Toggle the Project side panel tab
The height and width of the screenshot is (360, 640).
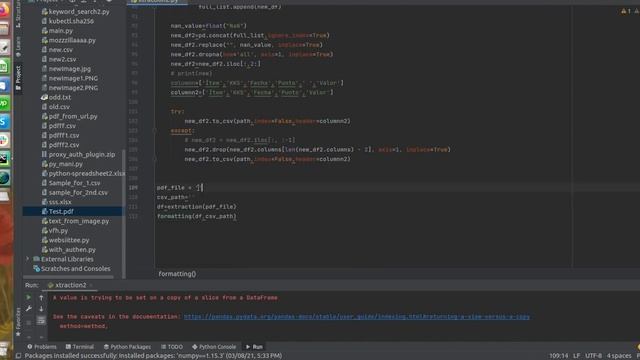18,78
